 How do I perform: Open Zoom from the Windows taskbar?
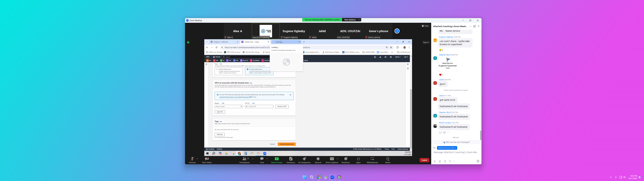pos(332,177)
